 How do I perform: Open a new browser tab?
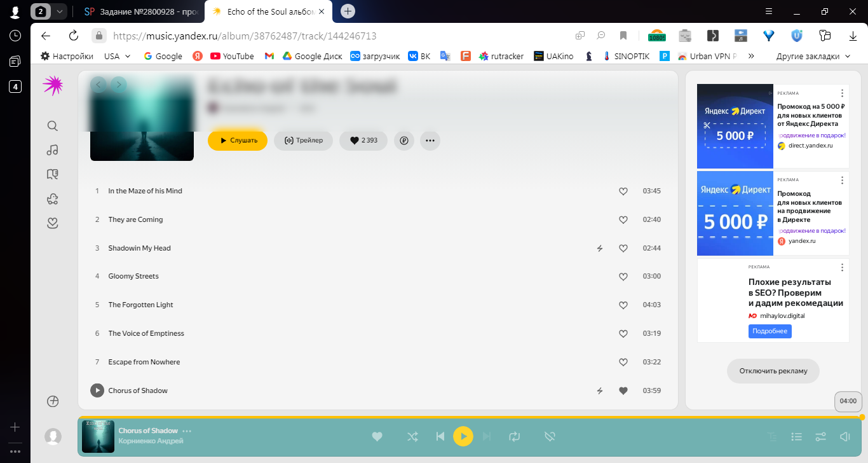click(x=348, y=11)
